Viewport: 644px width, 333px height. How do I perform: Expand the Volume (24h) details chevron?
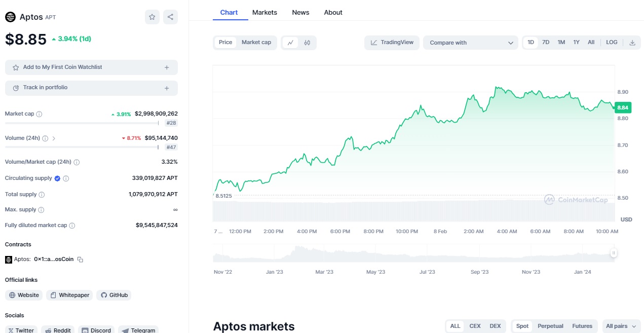(x=54, y=138)
